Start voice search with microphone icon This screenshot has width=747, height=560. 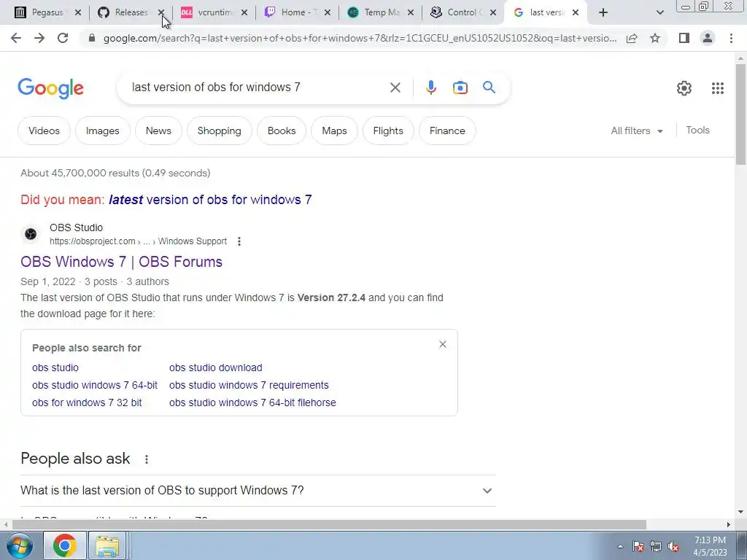coord(430,87)
